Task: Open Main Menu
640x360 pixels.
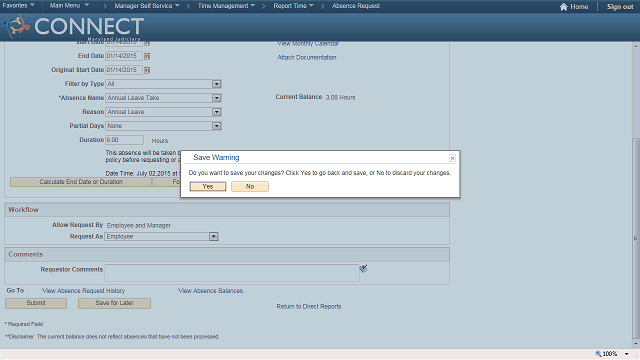Action: coord(69,6)
